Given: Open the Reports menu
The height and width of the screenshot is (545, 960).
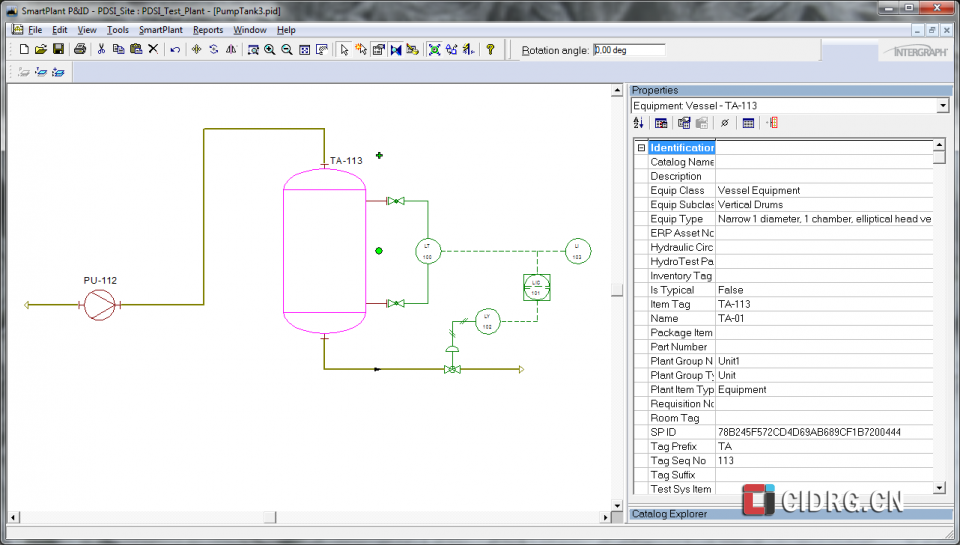Looking at the screenshot, I should pos(208,29).
